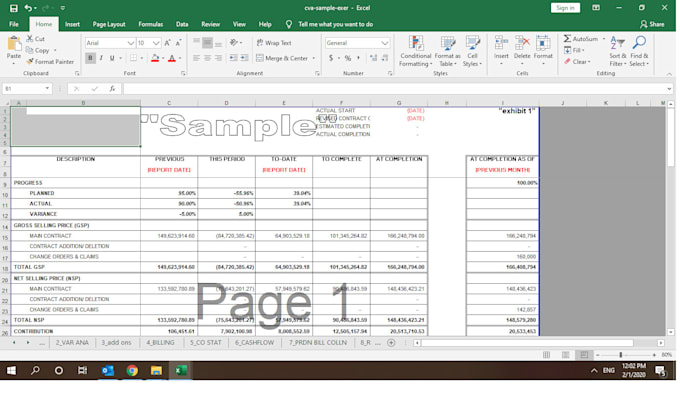Open Chrome from the taskbar
The width and height of the screenshot is (680, 418).
[132, 370]
